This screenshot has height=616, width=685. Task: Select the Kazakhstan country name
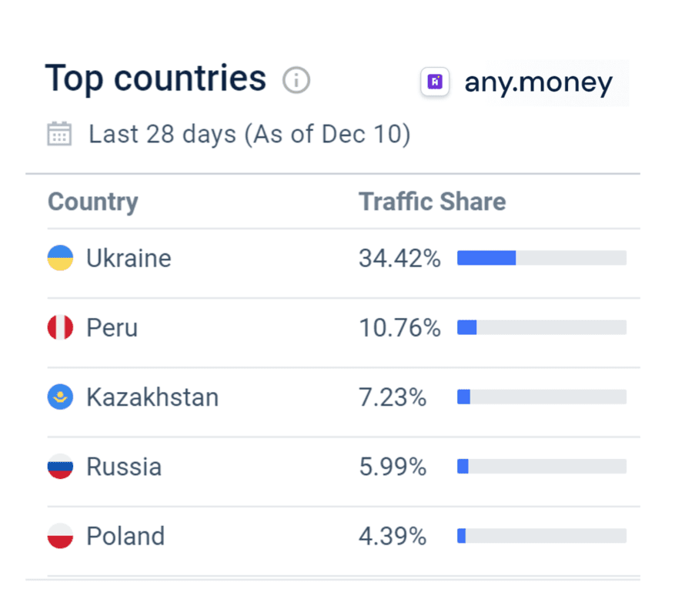152,397
